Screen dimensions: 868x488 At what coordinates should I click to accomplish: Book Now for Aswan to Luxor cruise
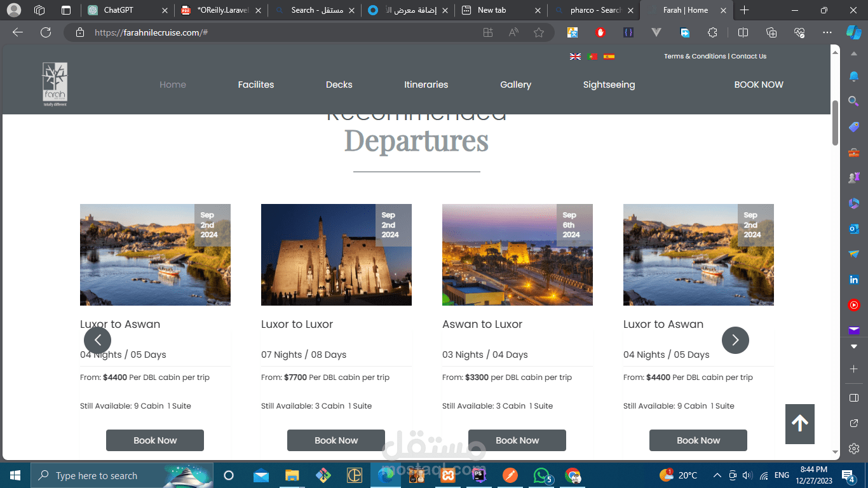point(517,440)
